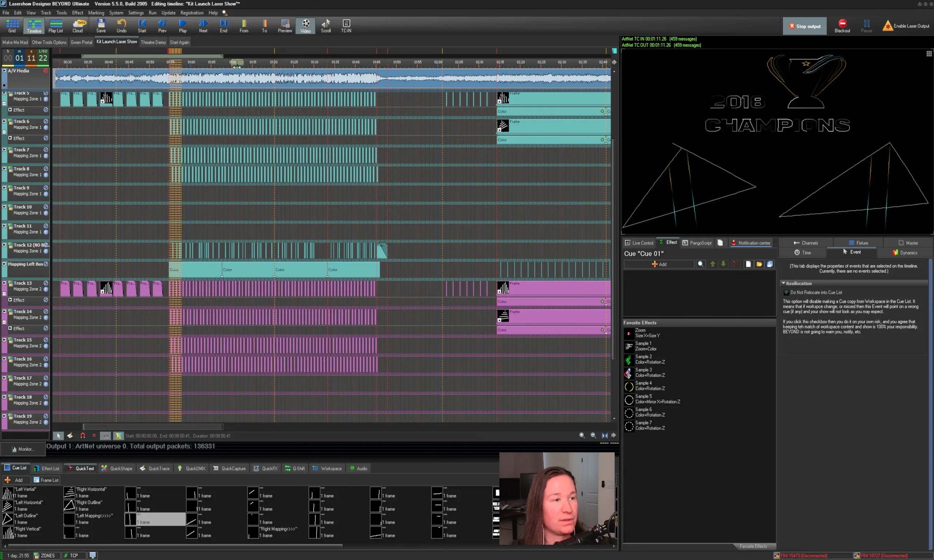Mute Track 5 with its red toggle
This screenshot has width=934, height=560.
pyautogui.click(x=46, y=93)
